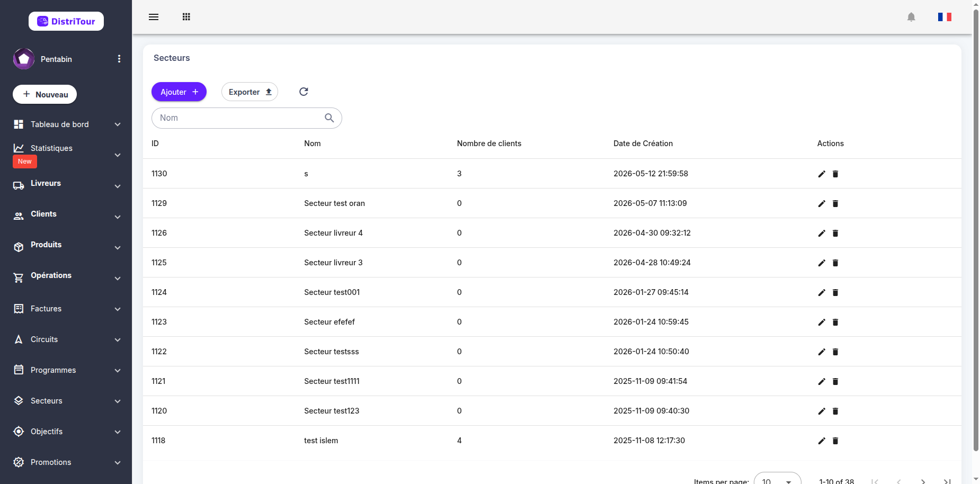Click the search magnifier icon
This screenshot has width=980, height=484.
329,118
